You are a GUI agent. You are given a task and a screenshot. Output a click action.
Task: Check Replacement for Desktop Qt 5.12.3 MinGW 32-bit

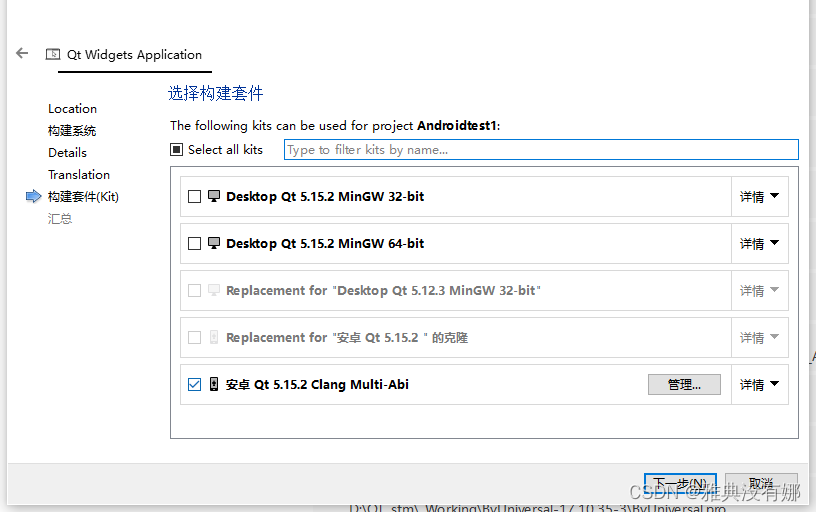pos(194,290)
